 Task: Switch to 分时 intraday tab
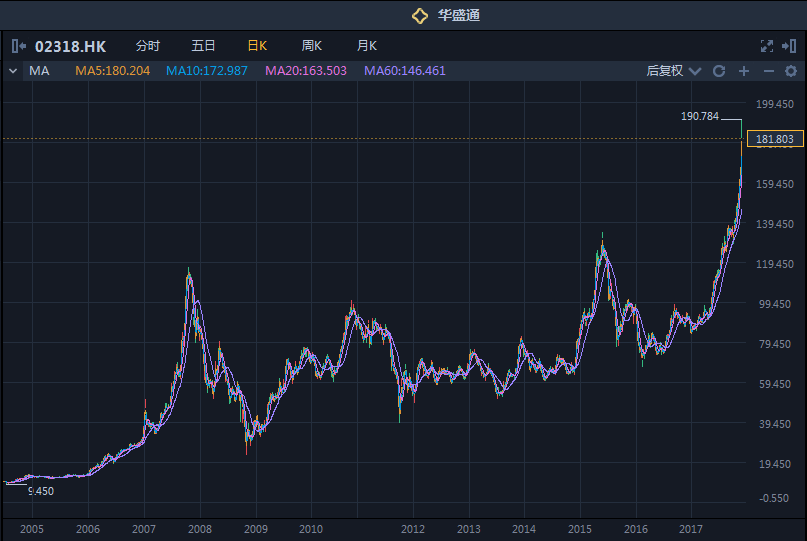147,46
